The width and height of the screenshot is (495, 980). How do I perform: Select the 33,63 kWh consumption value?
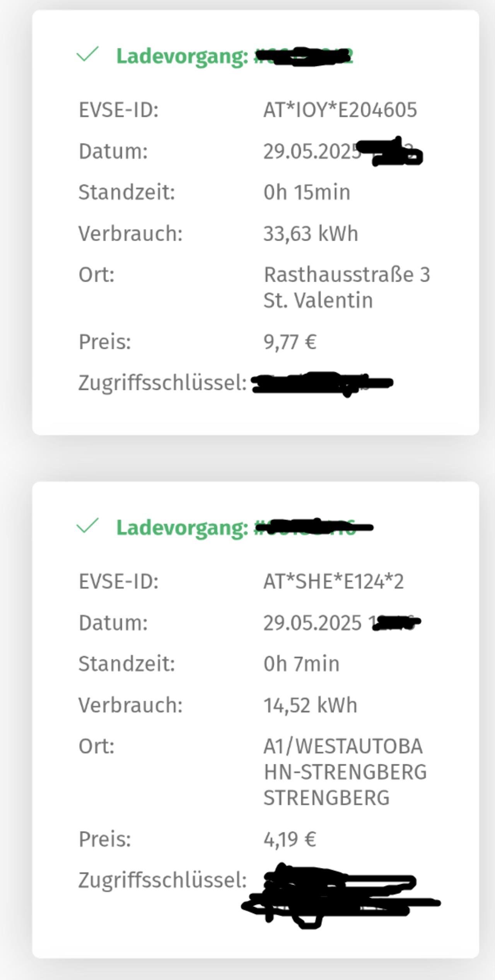pos(311,233)
